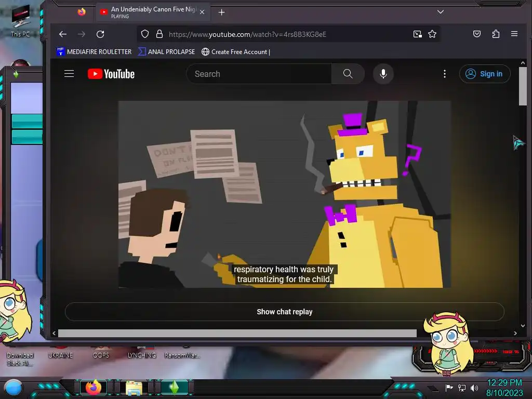The width and height of the screenshot is (532, 399).
Task: Select the RansomWar desktop shortcut
Action: 182,355
